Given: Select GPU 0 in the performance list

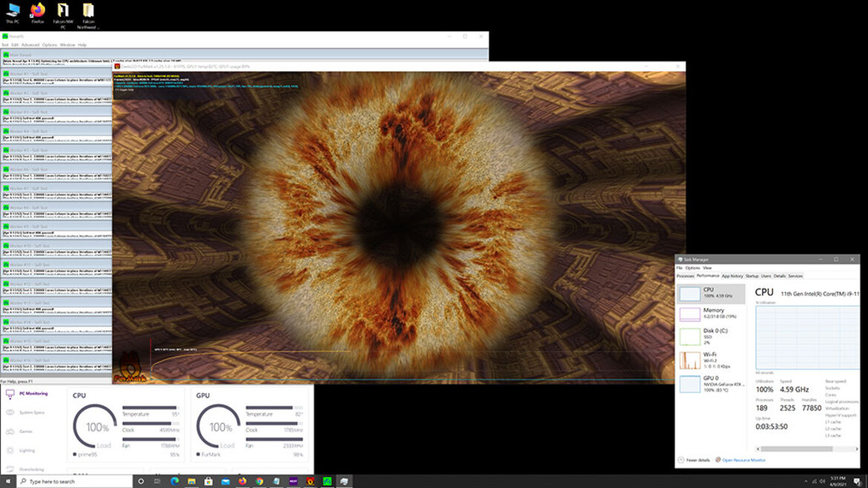Looking at the screenshot, I should pyautogui.click(x=711, y=384).
